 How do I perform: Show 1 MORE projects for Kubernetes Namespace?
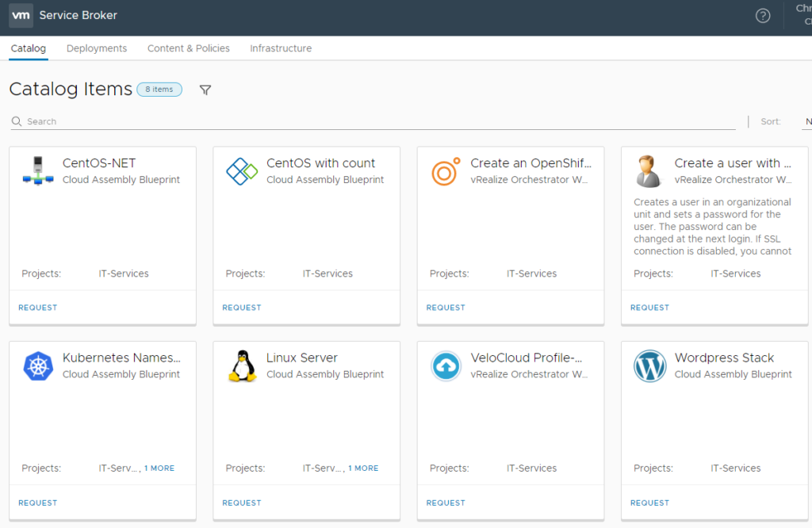[x=159, y=468]
